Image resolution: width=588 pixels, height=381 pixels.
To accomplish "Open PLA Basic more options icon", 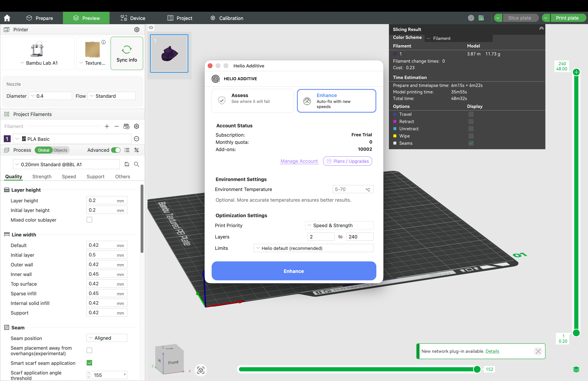I will [x=136, y=139].
